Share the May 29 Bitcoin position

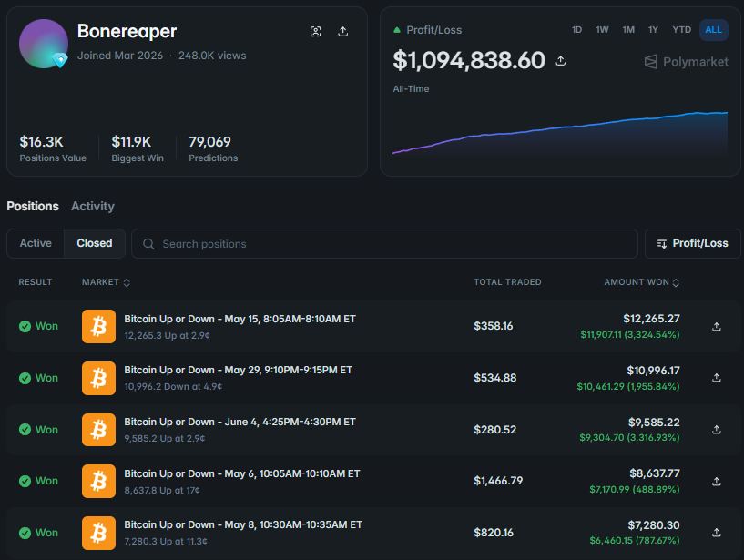click(717, 378)
